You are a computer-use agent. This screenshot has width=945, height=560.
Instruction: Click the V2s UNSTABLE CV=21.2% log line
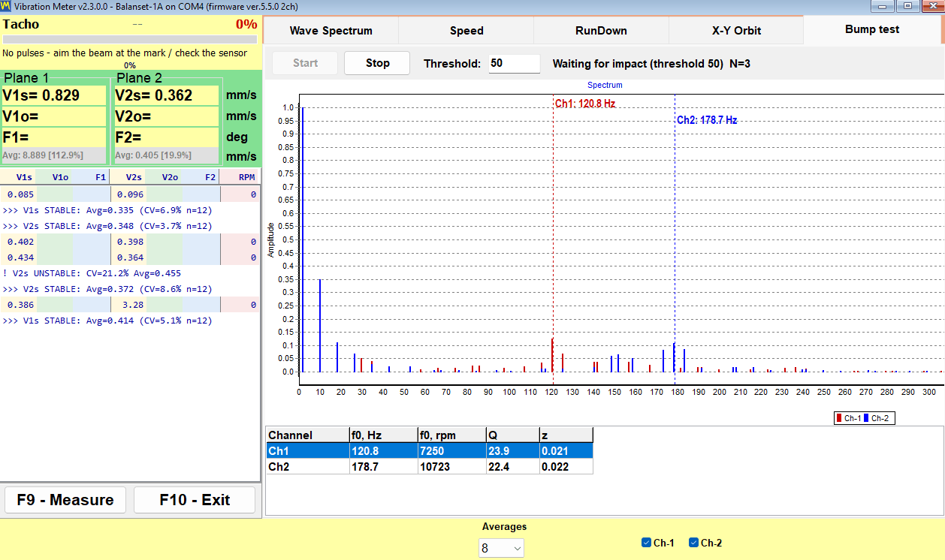(92, 273)
